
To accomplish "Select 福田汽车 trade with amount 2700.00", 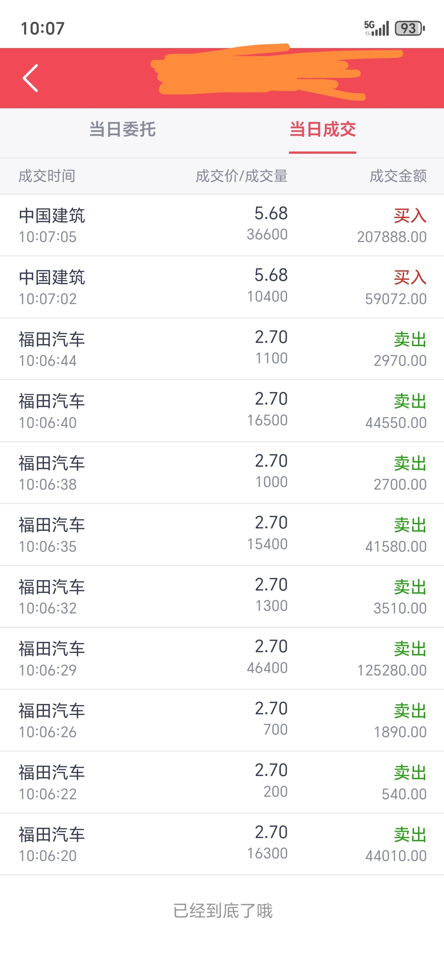I will point(222,473).
